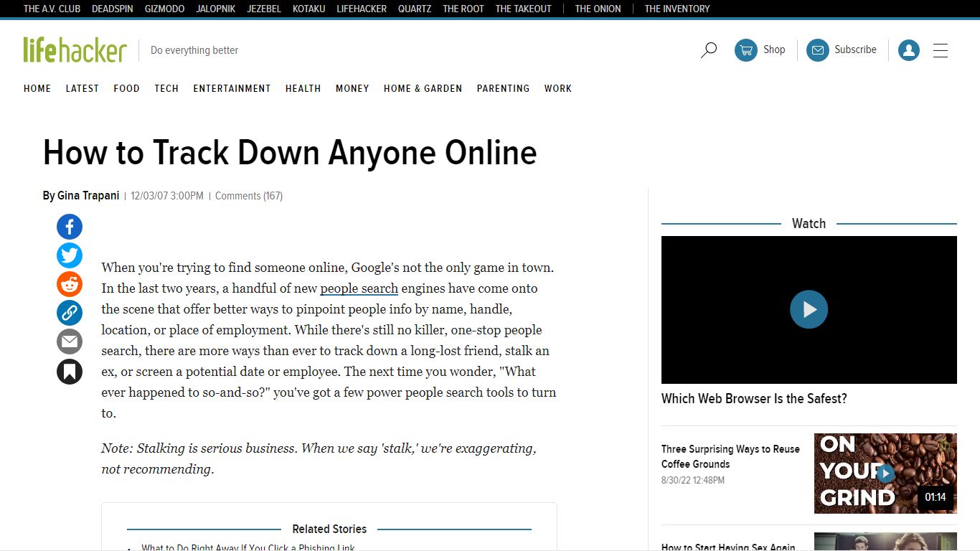Open 'Which Web Browser Is the Safest?' title
This screenshot has height=551, width=980.
pyautogui.click(x=754, y=398)
